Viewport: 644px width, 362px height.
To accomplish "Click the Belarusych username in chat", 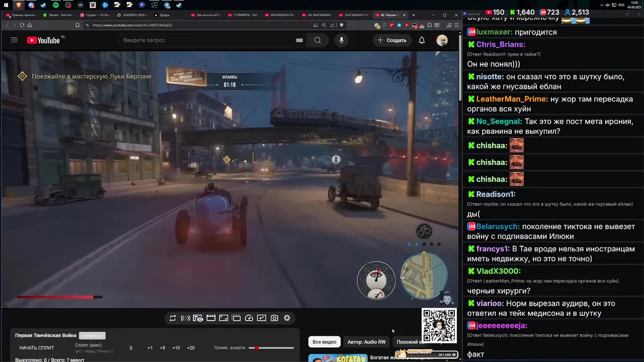I will 498,227.
